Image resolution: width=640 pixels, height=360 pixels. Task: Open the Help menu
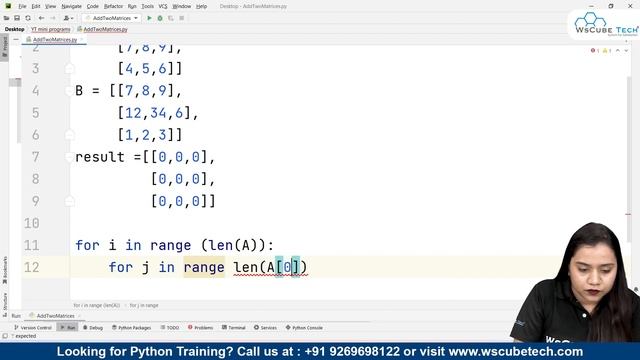click(x=202, y=6)
